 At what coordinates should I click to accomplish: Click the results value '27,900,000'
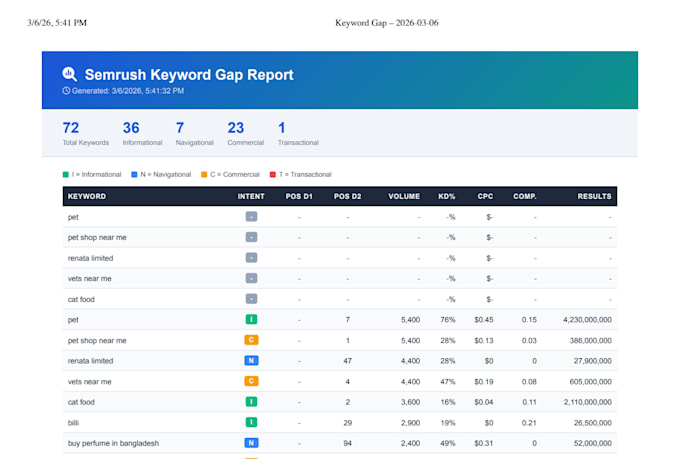click(593, 361)
